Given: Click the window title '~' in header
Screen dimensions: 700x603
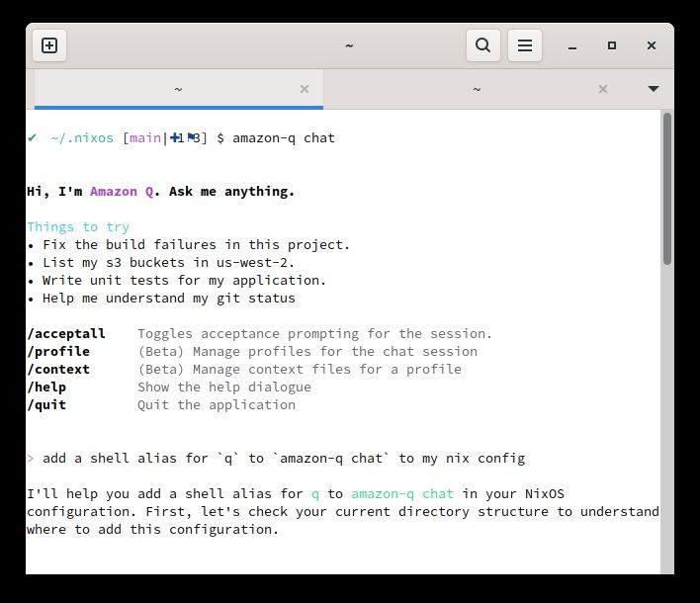Looking at the screenshot, I should (349, 45).
